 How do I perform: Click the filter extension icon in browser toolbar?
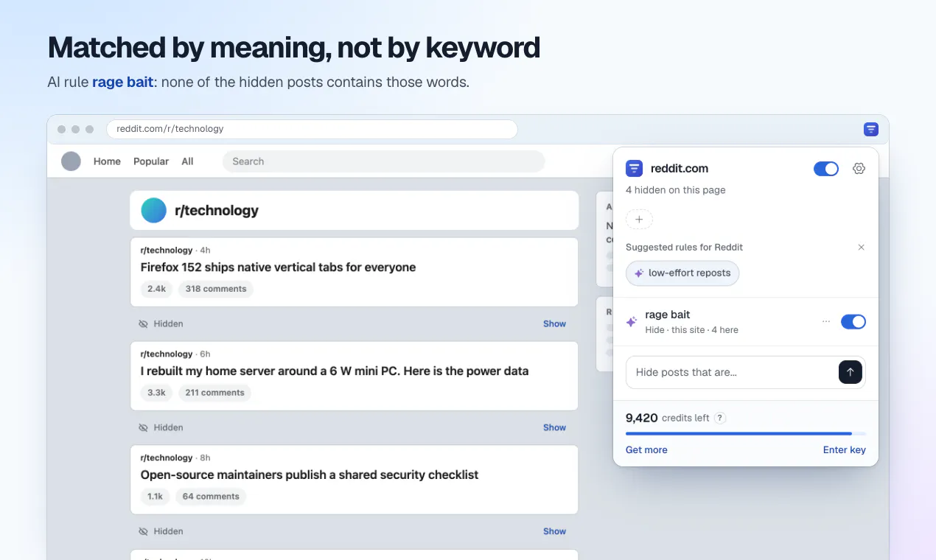[x=870, y=129]
